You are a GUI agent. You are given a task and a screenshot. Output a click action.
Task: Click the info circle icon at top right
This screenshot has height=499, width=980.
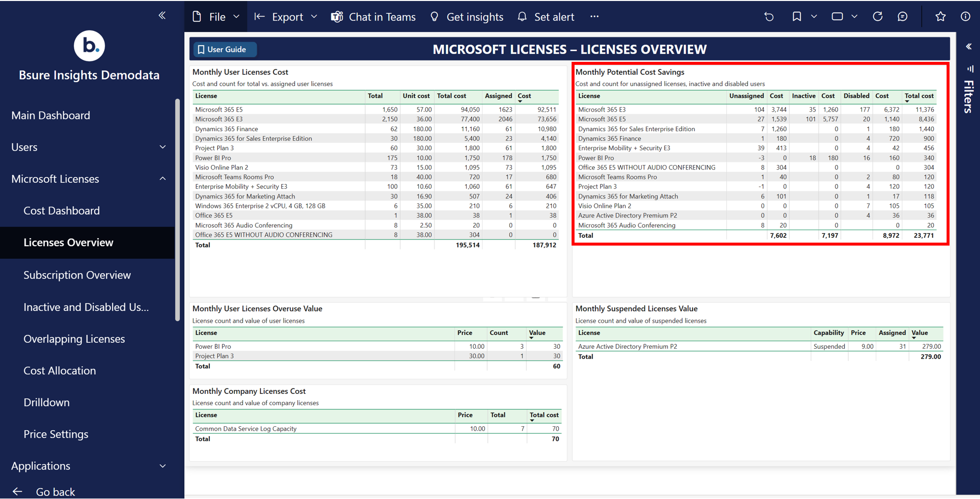point(965,17)
